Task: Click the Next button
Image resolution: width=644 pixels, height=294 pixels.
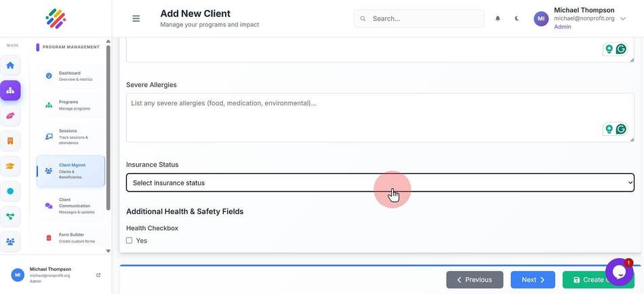Action: pyautogui.click(x=533, y=280)
